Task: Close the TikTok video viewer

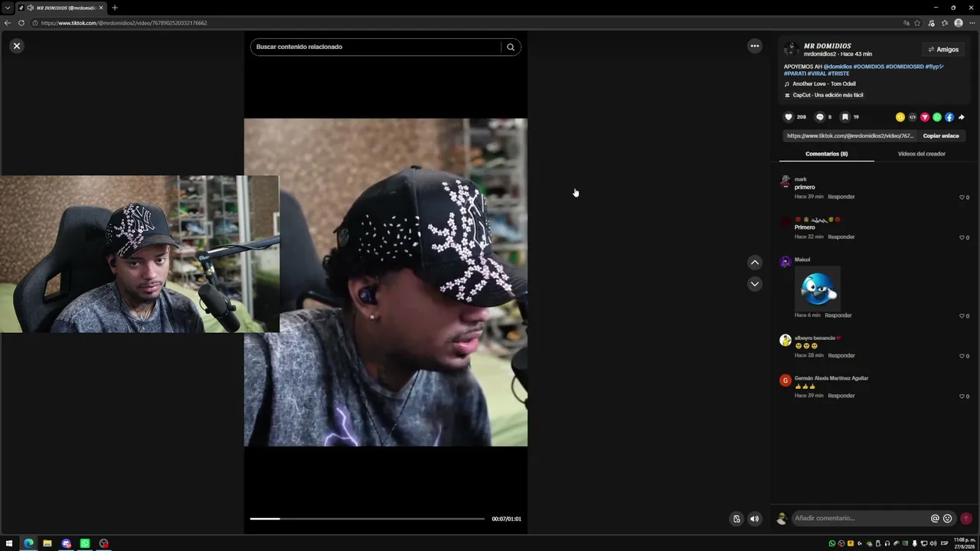Action: [x=16, y=46]
